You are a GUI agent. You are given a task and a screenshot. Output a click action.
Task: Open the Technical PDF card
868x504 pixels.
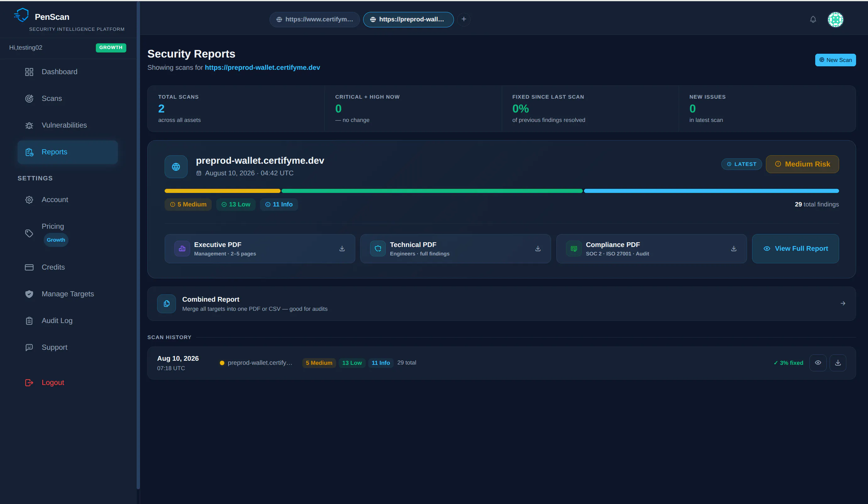click(x=456, y=249)
